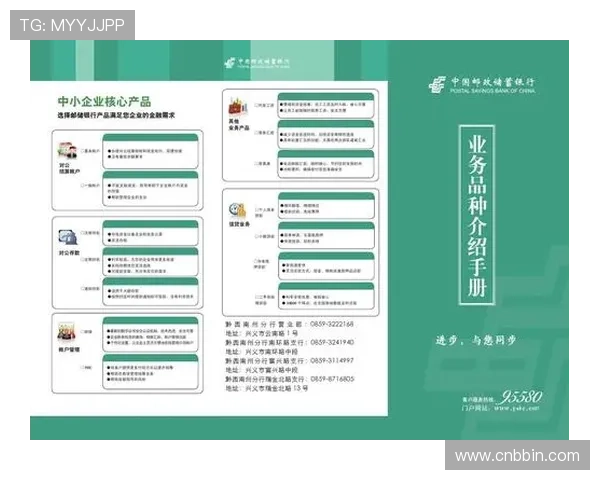Click the label 信贷业务
Image resolution: width=600 pixels, height=480 pixels.
(x=239, y=224)
